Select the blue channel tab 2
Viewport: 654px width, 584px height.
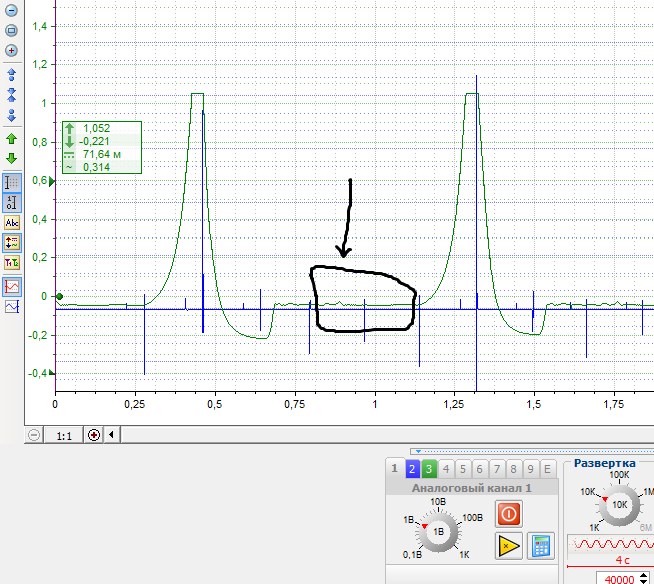click(412, 469)
